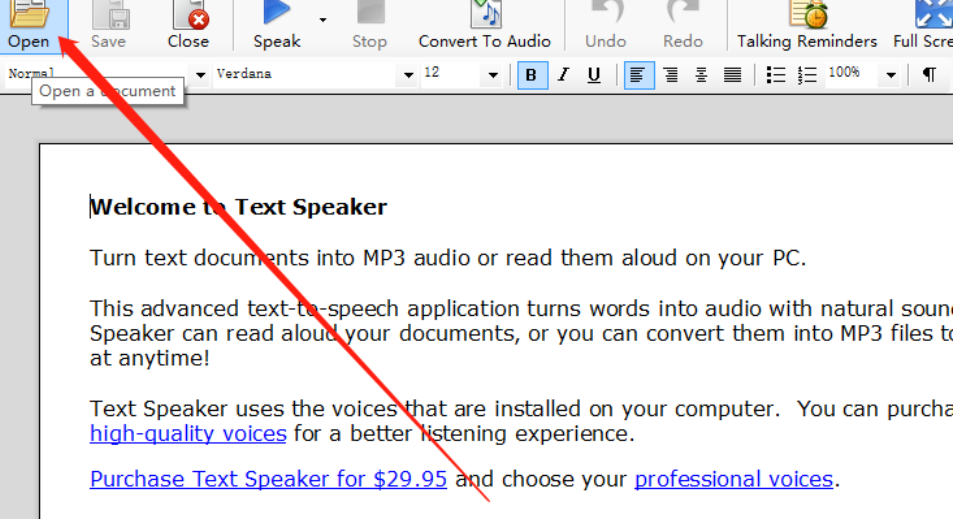This screenshot has width=954, height=519.
Task: Toggle Bold formatting
Action: pyautogui.click(x=532, y=75)
